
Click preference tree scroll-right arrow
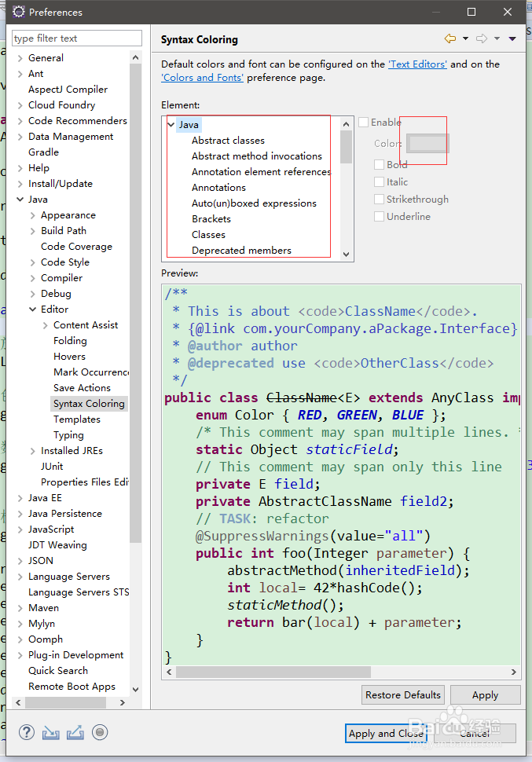point(122,703)
